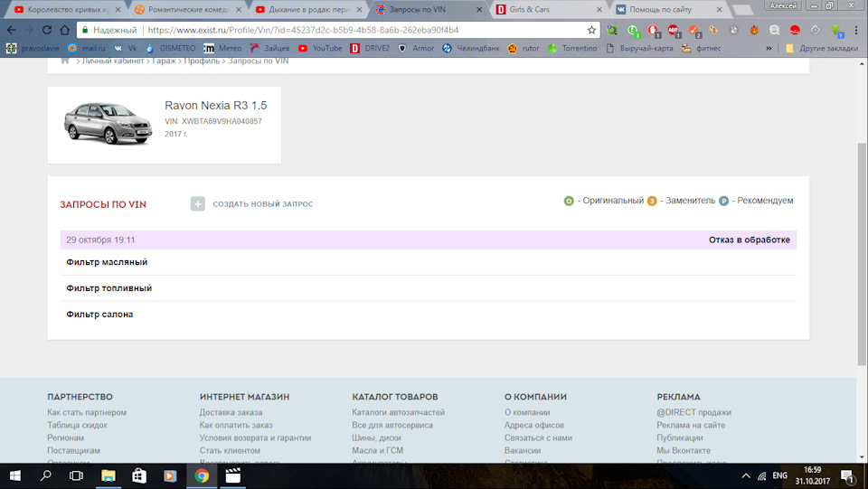Open the фитнес bookmarks folder
The image size is (868, 489).
[x=702, y=49]
